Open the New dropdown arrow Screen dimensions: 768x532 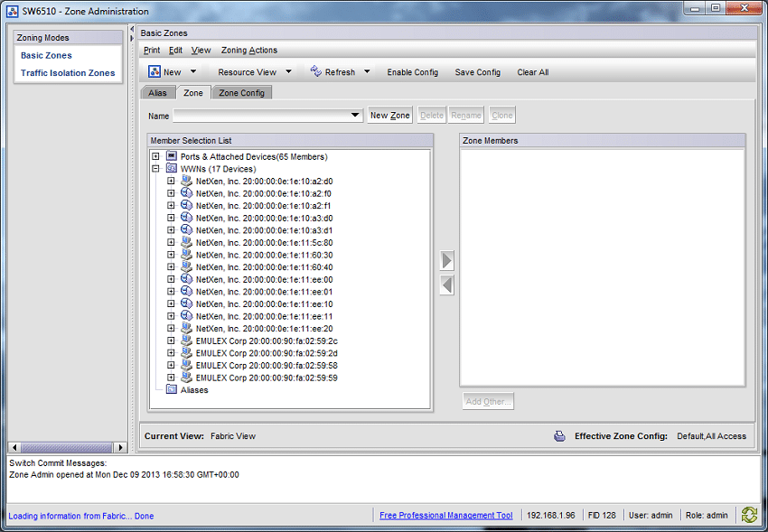tap(193, 71)
